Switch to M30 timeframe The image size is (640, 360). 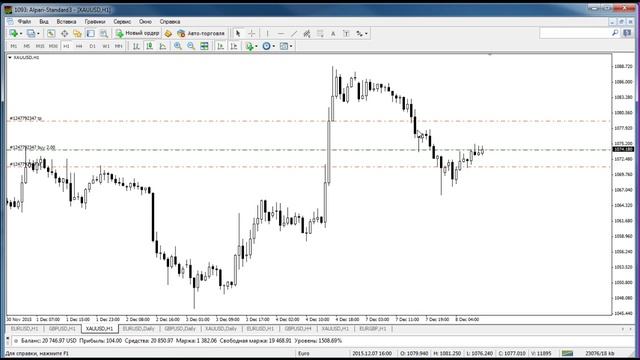[x=53, y=46]
